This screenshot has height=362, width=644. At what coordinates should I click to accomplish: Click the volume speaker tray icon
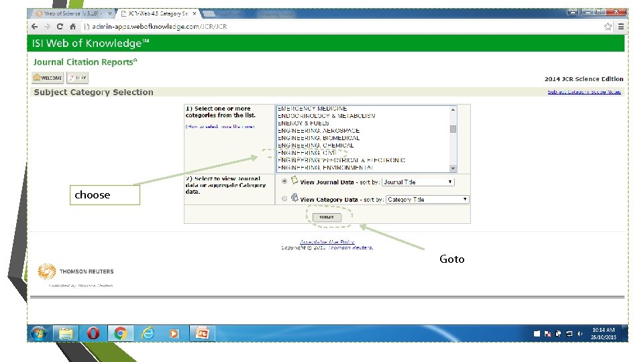(x=580, y=334)
